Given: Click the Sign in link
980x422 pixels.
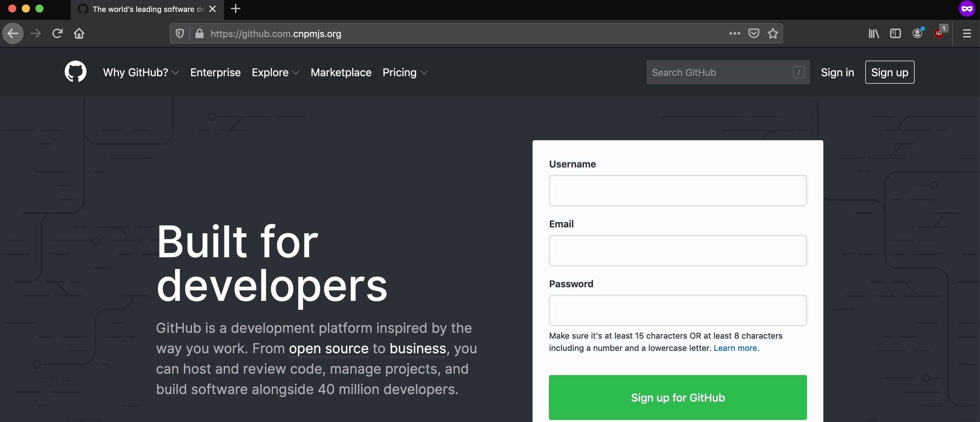Looking at the screenshot, I should [837, 72].
